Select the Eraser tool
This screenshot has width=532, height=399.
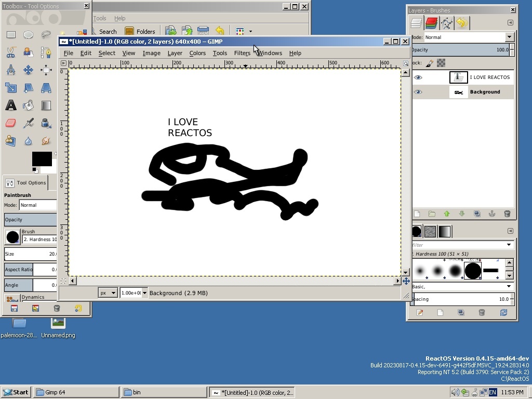coord(11,123)
